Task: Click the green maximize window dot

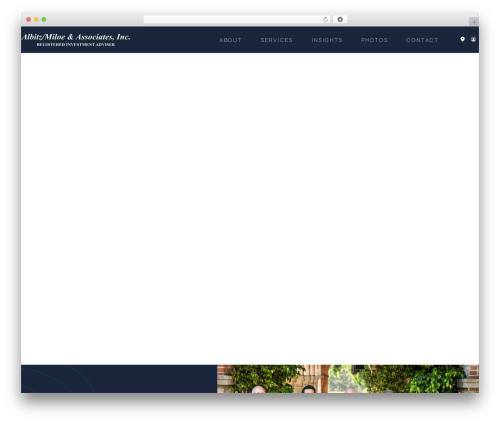Action: (44, 19)
